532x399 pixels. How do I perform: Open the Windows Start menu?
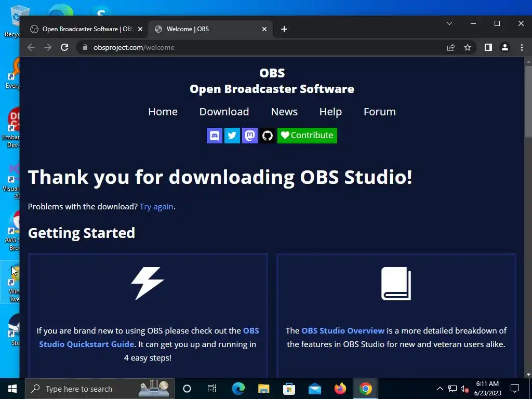click(x=12, y=389)
